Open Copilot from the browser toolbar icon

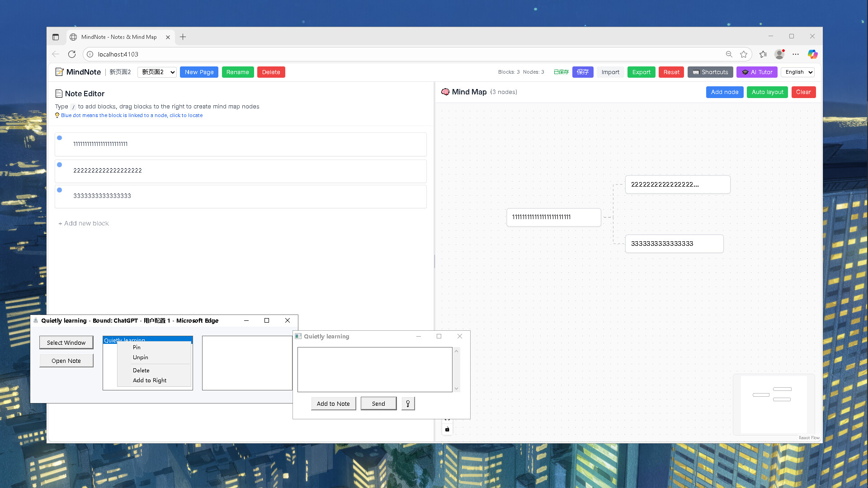pos(812,54)
